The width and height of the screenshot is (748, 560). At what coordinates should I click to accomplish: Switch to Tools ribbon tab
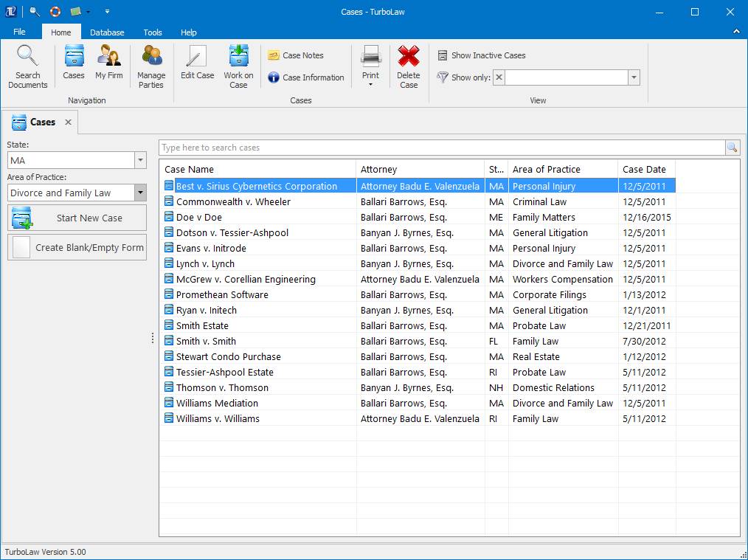coord(153,32)
